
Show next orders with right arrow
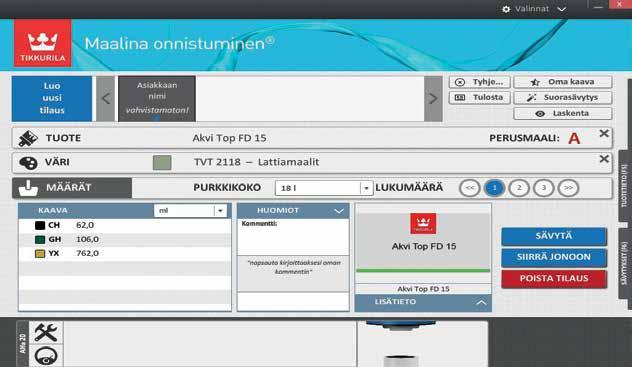click(433, 99)
